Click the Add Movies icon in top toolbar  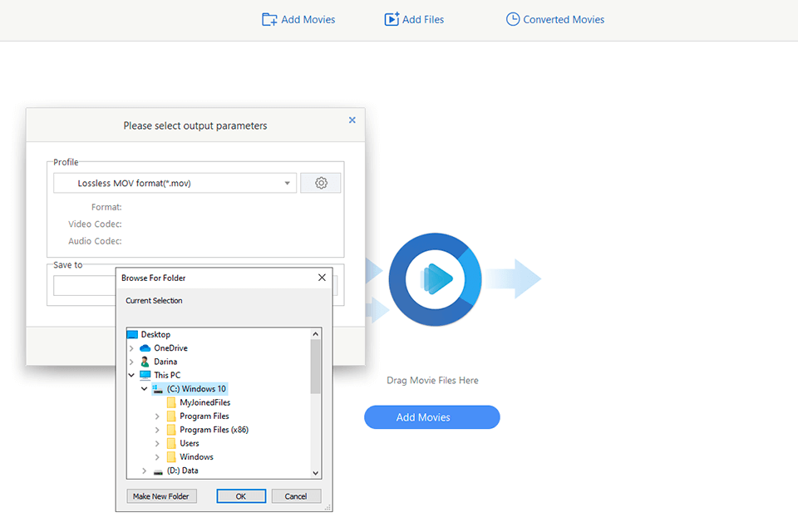(269, 19)
